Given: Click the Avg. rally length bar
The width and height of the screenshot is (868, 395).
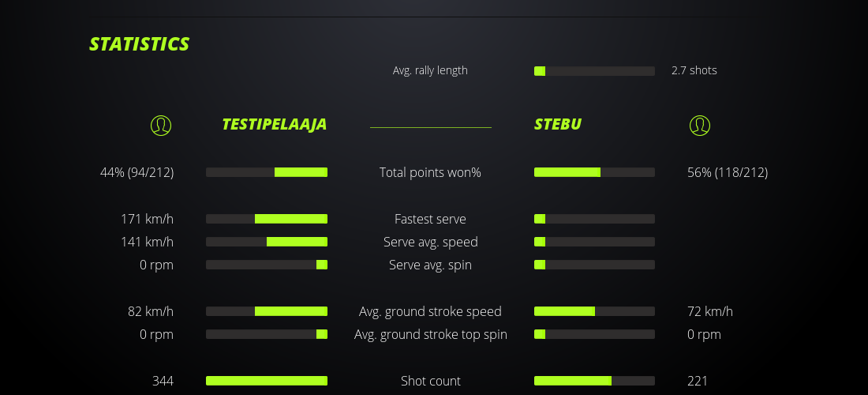Looking at the screenshot, I should [x=594, y=71].
